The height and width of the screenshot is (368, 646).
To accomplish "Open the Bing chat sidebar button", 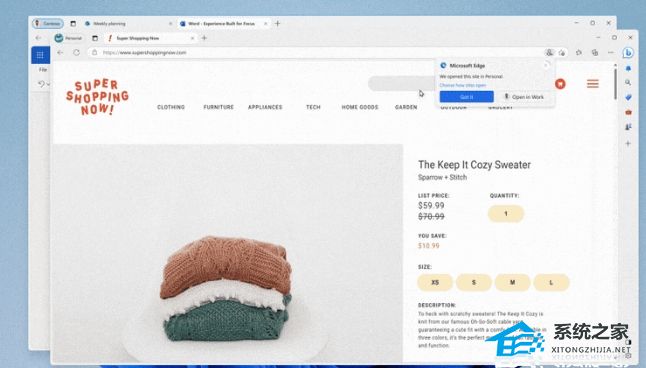I will [x=628, y=53].
